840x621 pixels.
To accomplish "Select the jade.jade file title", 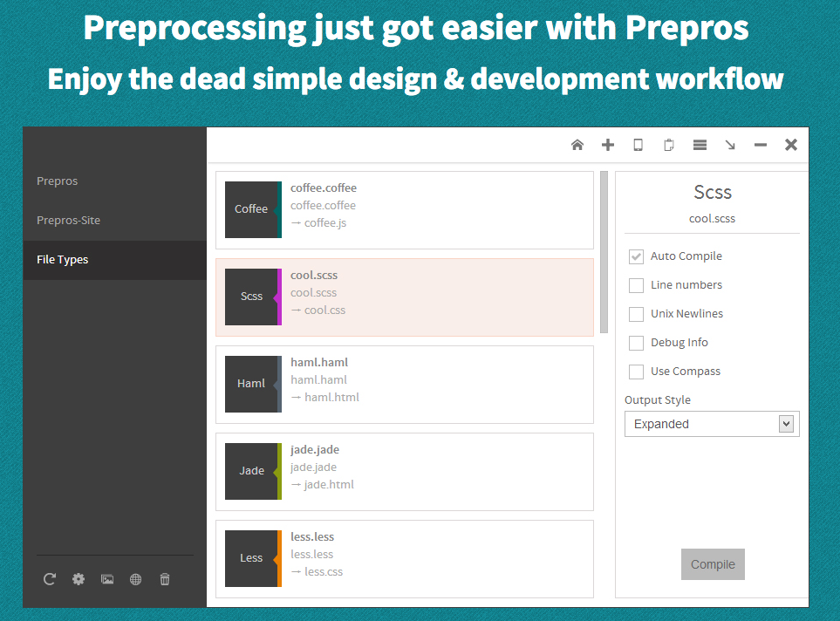I will [315, 450].
